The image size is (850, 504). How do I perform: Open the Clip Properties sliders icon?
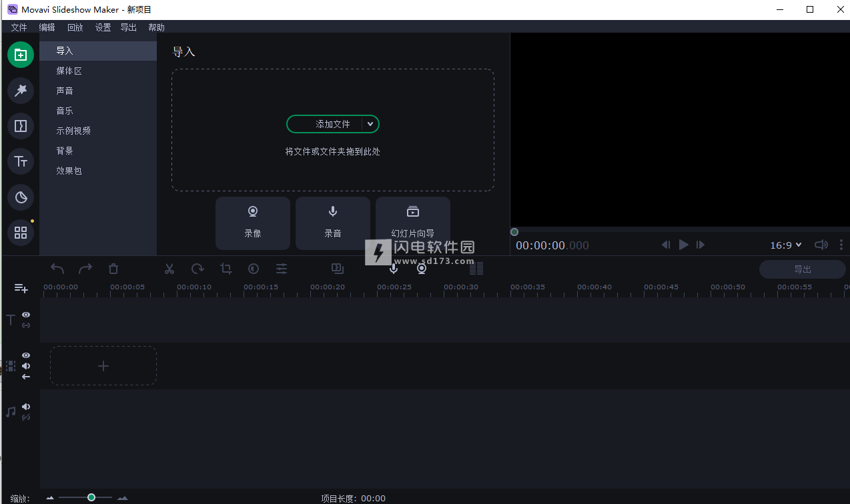[x=282, y=269]
